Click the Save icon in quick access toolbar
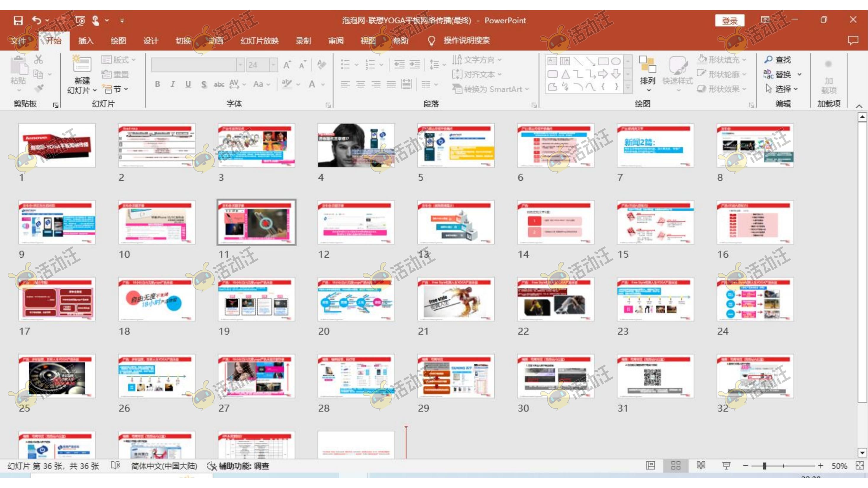Image resolution: width=868 pixels, height=488 pixels. (x=18, y=20)
